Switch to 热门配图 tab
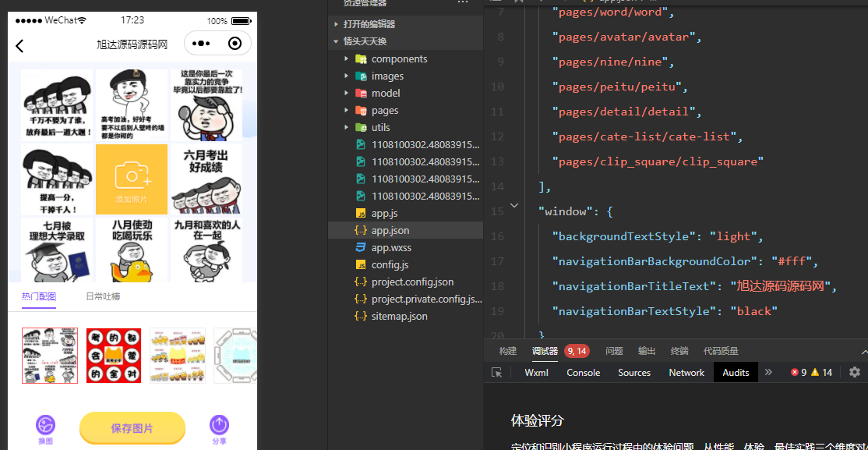This screenshot has width=868, height=450. click(39, 296)
